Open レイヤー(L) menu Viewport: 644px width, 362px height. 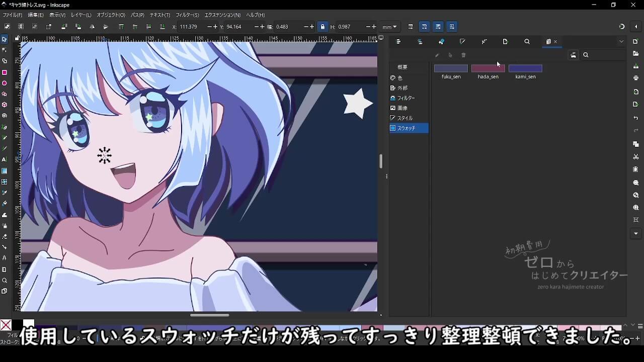tap(82, 15)
